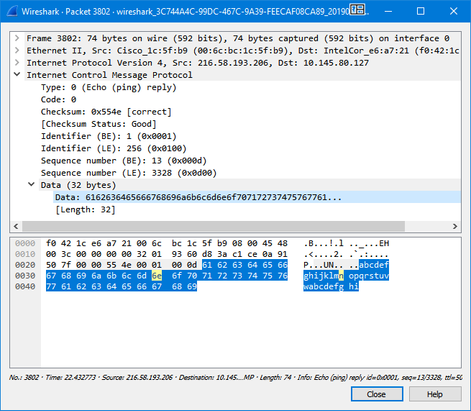Collapse the Data (32 bytes) node

pos(31,184)
